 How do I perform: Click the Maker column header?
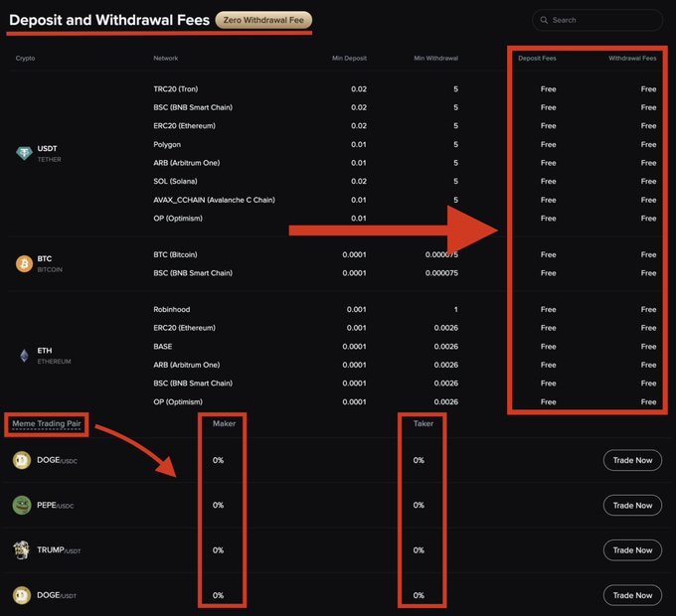click(224, 424)
